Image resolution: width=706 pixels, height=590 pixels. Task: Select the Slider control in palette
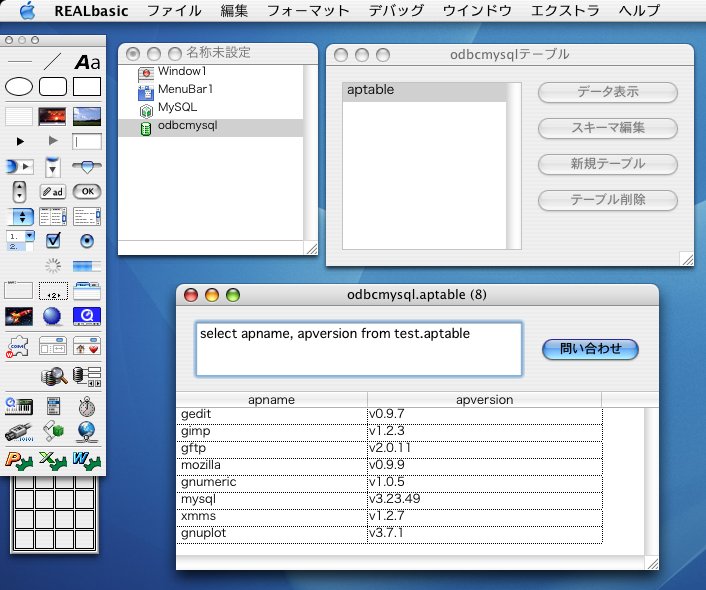coord(87,165)
